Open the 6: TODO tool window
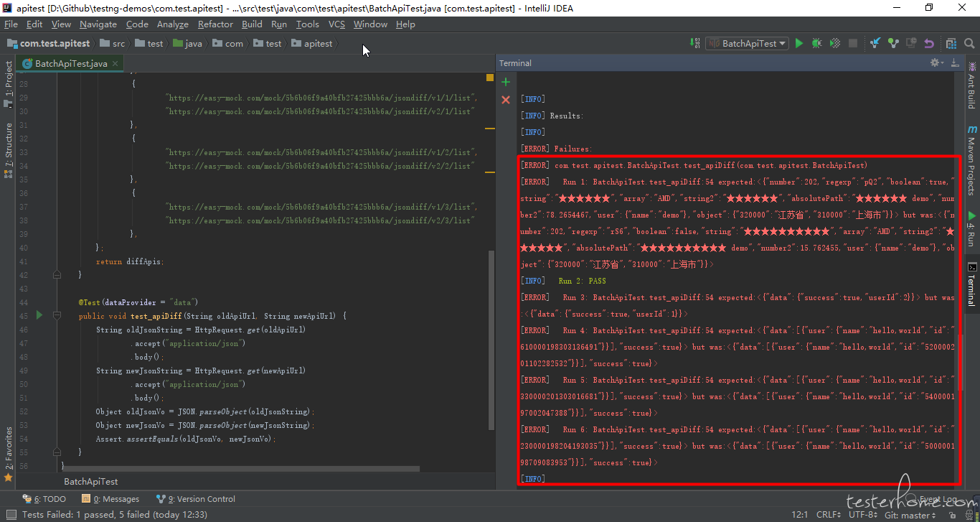The width and height of the screenshot is (980, 522). (44, 499)
